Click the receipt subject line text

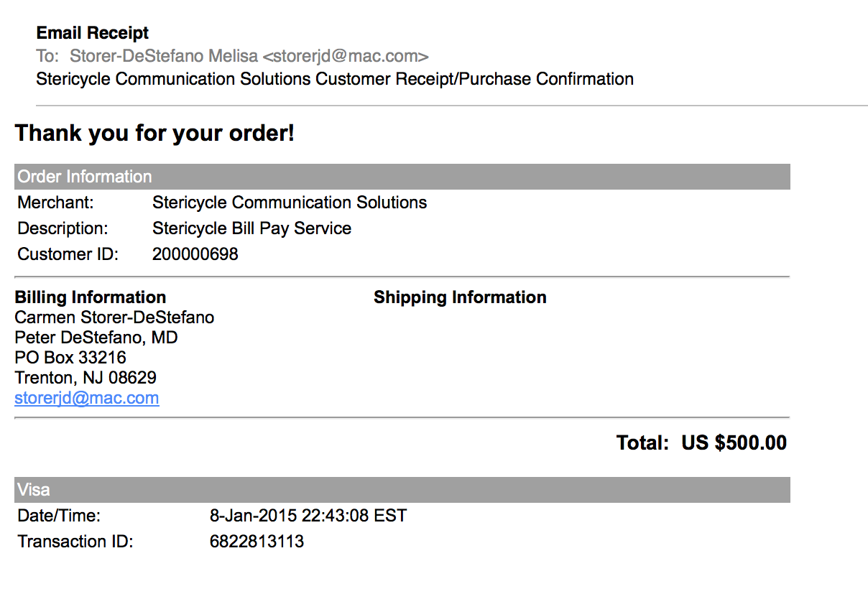point(335,79)
